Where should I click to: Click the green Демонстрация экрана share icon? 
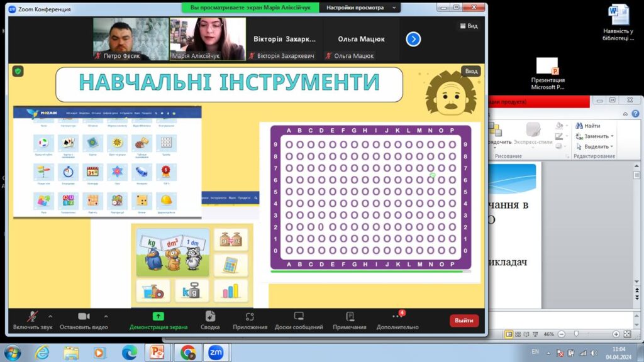tap(158, 317)
